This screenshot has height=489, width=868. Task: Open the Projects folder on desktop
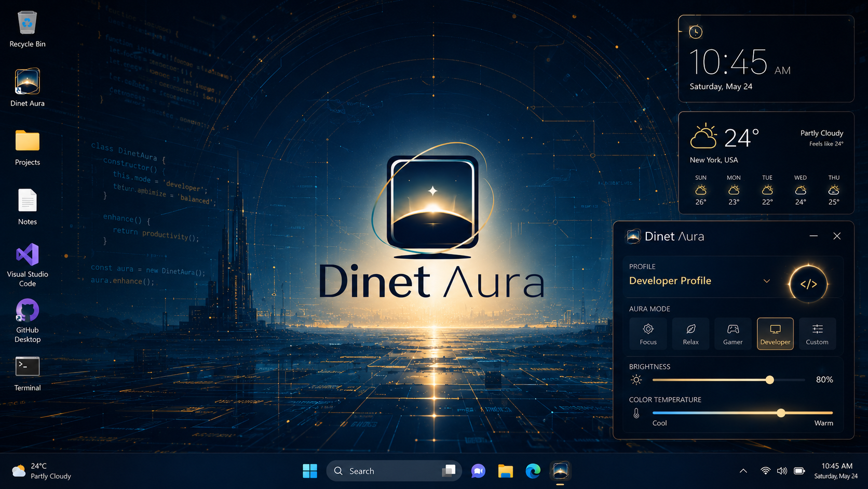pyautogui.click(x=27, y=148)
